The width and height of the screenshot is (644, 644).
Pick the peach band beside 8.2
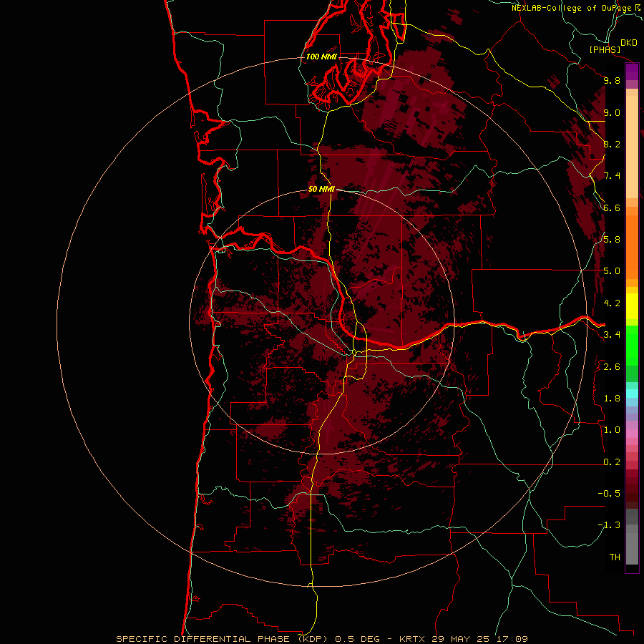pos(632,147)
